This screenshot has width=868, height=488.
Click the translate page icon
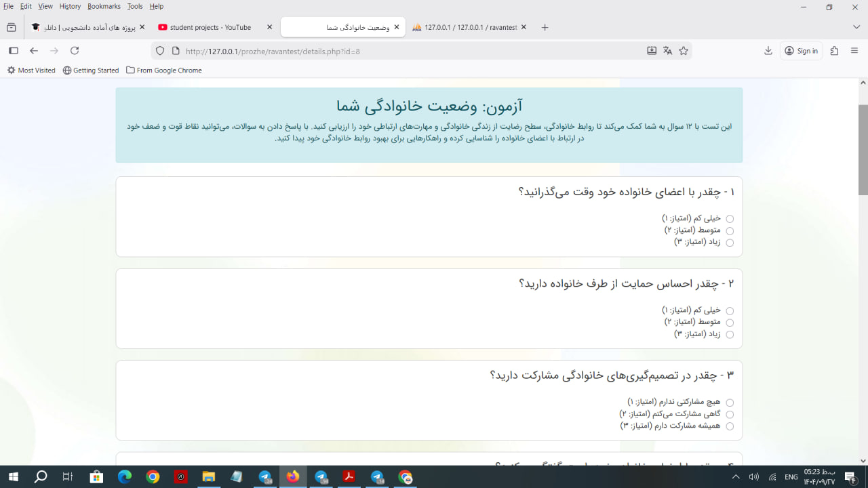coord(667,51)
